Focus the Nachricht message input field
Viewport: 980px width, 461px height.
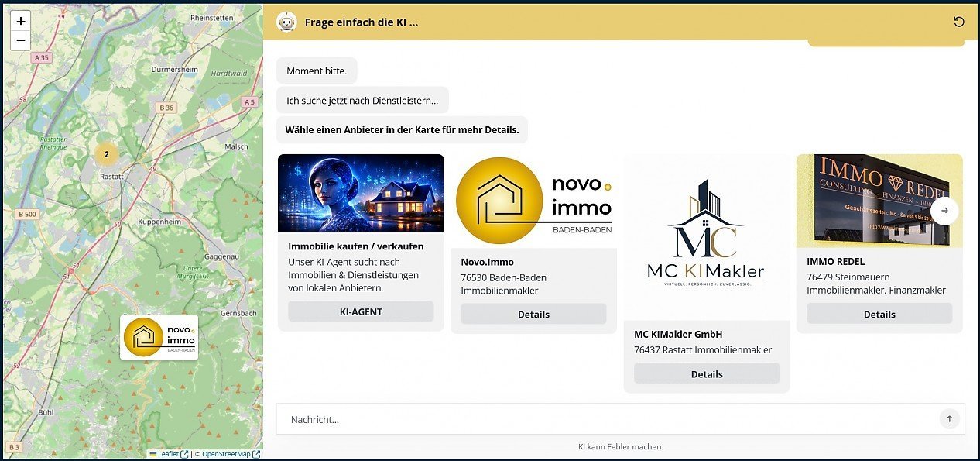tap(608, 419)
